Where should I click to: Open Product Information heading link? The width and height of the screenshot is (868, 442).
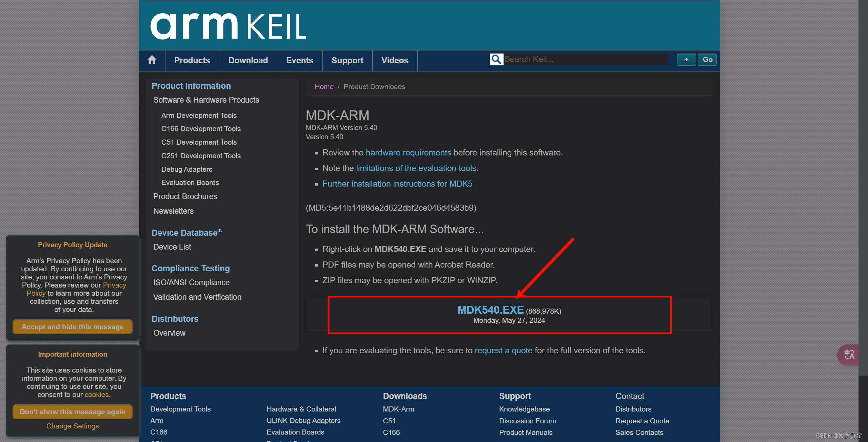pyautogui.click(x=191, y=86)
